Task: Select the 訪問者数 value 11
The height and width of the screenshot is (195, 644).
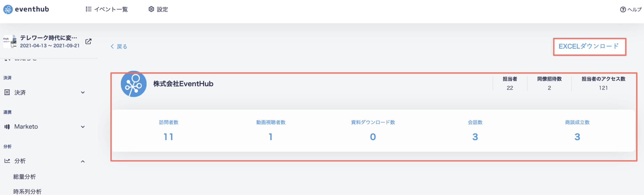Action: (169, 137)
